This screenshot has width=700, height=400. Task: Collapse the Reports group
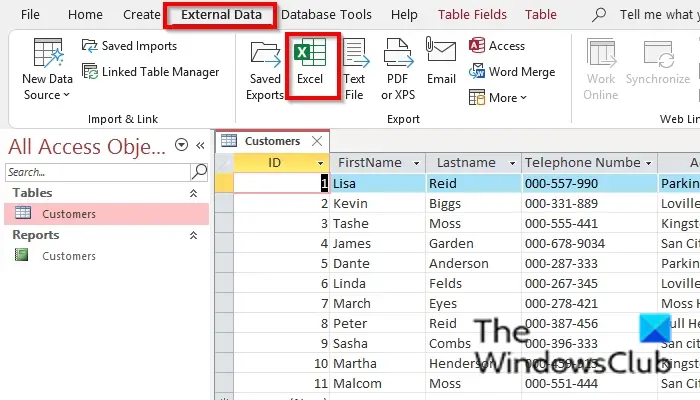click(x=193, y=235)
